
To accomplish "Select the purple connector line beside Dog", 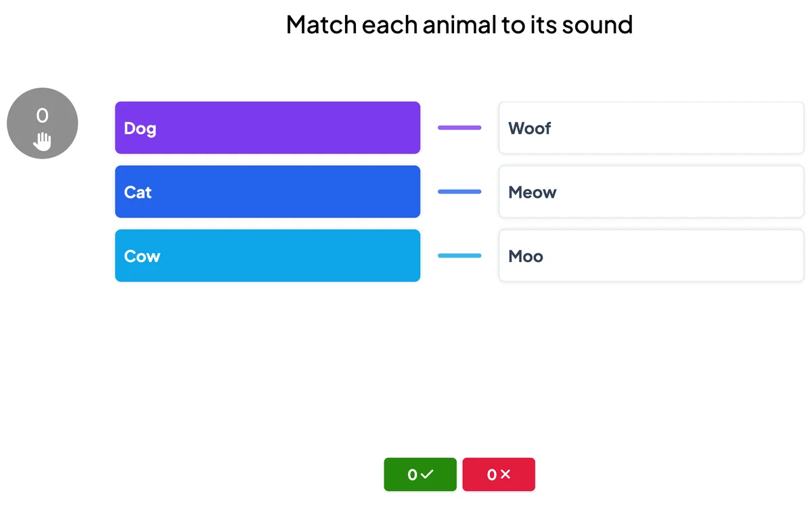I will 459,127.
